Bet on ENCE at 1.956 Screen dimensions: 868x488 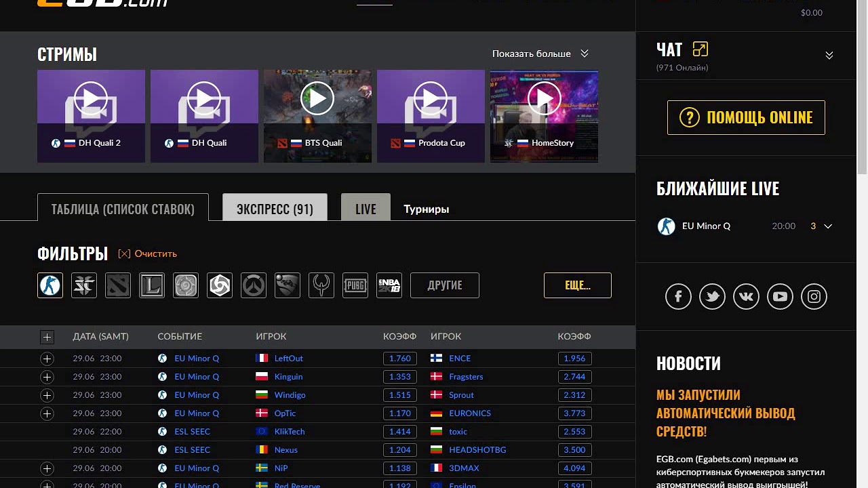pos(574,359)
